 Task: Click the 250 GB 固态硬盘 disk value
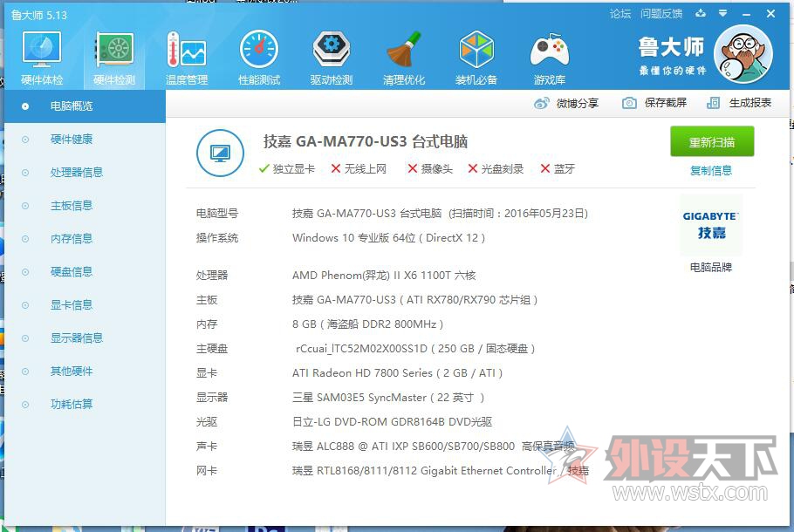click(415, 349)
